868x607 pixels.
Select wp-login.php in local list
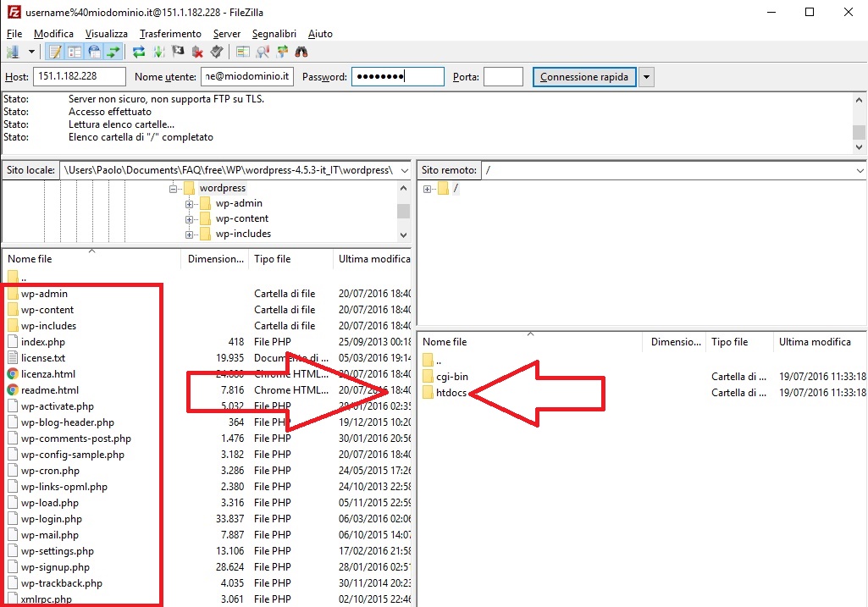coord(52,519)
